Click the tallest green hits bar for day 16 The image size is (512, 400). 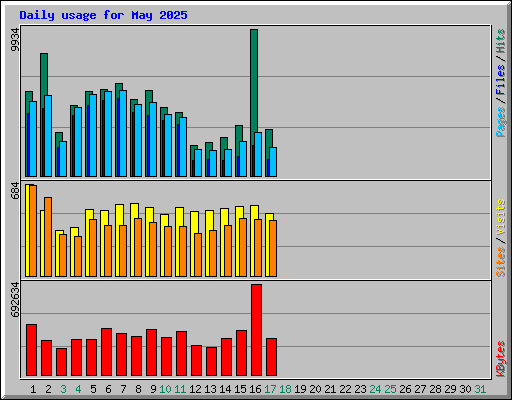(254, 80)
